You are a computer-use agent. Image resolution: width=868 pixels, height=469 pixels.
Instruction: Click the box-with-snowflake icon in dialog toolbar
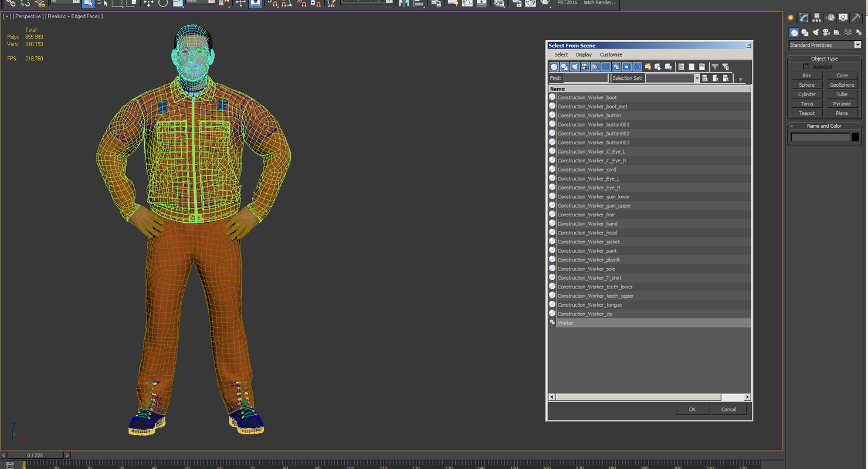657,67
